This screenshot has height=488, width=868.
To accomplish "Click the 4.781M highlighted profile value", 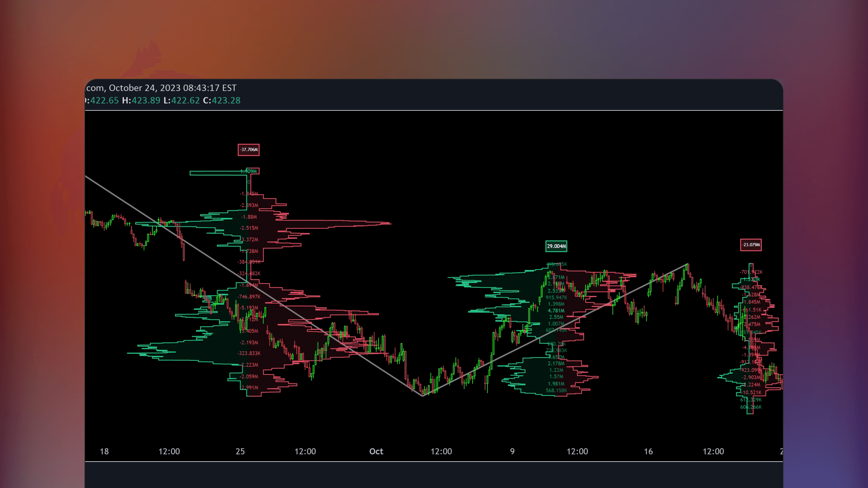I will tap(556, 311).
